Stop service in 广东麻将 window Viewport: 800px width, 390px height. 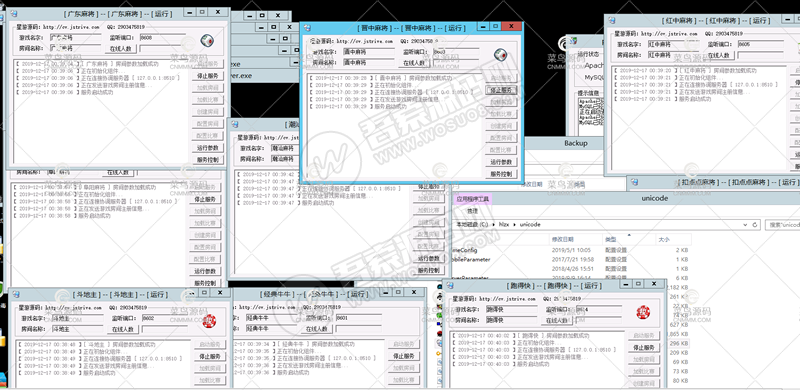point(208,76)
